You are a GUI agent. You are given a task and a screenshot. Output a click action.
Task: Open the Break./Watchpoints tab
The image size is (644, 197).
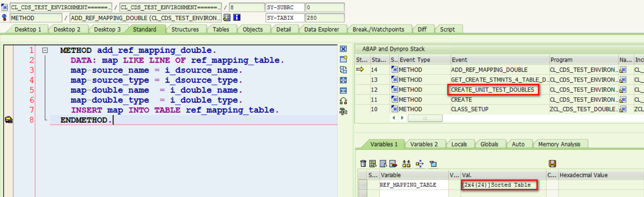pos(378,29)
